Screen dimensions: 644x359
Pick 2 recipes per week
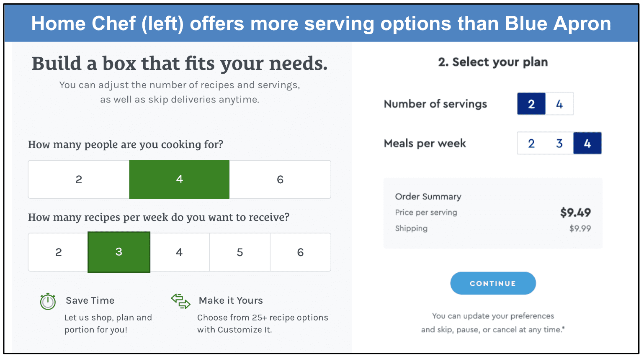[x=58, y=252]
